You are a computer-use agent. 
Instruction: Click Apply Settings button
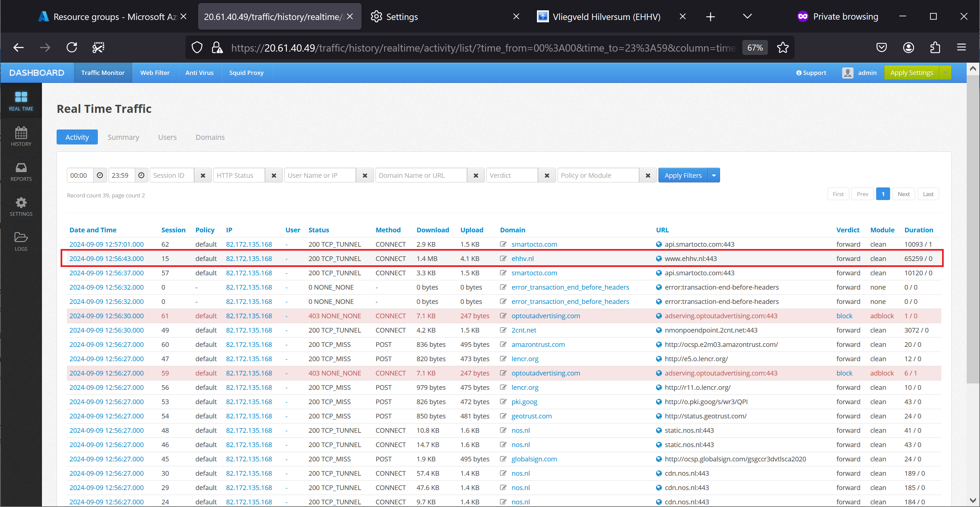click(x=911, y=73)
